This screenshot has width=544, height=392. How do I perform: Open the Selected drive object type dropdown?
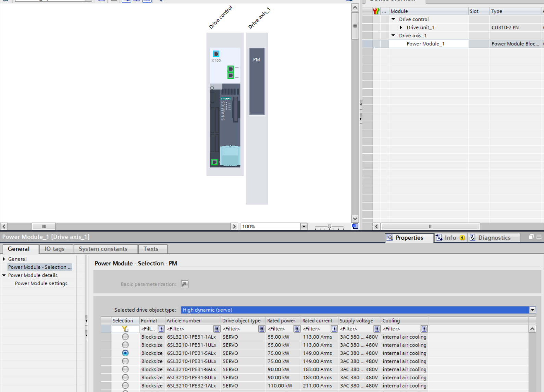click(532, 310)
